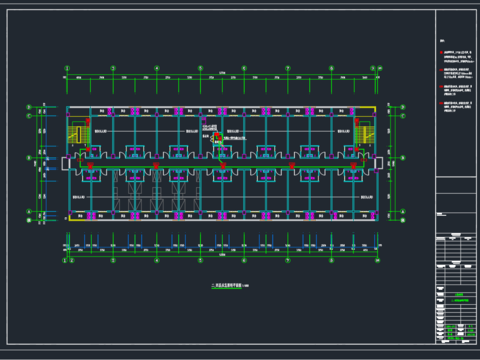Select the leftmost red symbol on the green pipe

click(90, 165)
